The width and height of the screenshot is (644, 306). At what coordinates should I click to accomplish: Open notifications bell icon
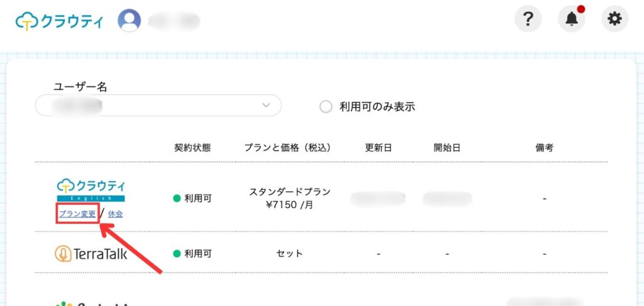[571, 19]
